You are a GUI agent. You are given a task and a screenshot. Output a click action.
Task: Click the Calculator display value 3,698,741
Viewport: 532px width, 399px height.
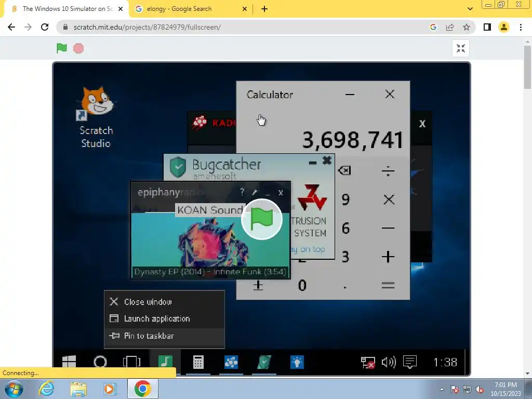[353, 140]
